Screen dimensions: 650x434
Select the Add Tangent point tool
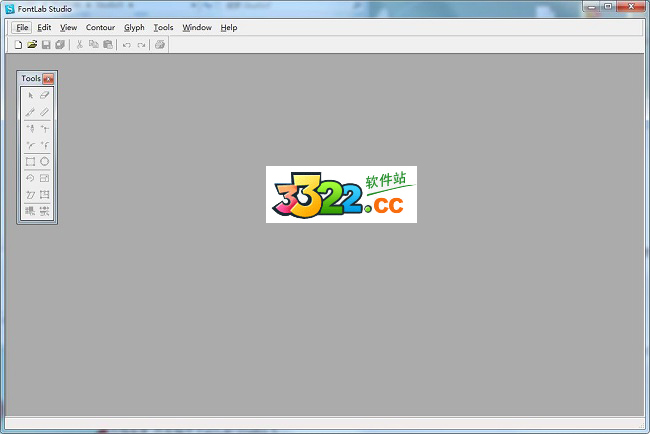(x=44, y=145)
